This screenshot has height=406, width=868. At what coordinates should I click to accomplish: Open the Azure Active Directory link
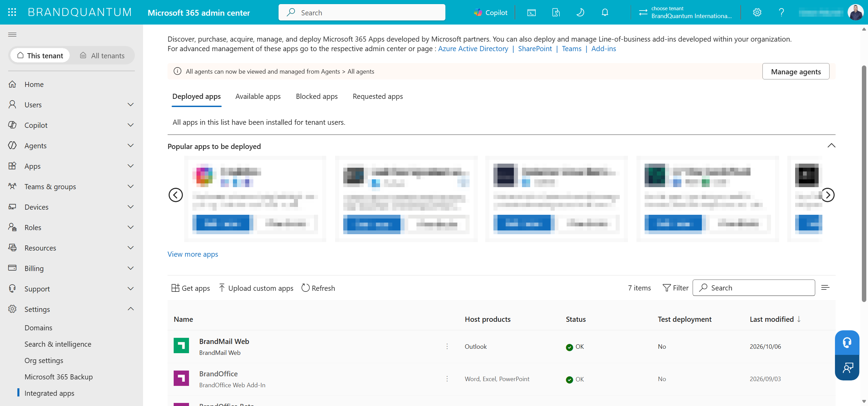click(473, 49)
